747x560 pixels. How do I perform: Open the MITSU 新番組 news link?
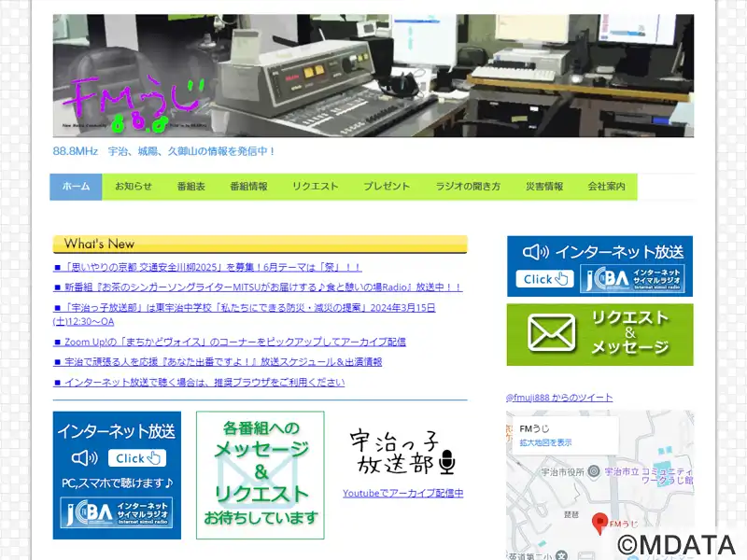tap(258, 287)
